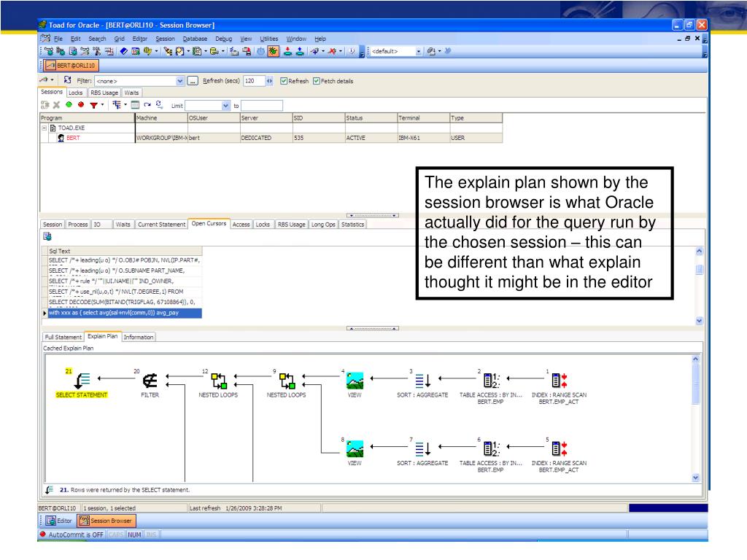Click the red circle session icon
The image size is (747, 560).
tap(81, 105)
